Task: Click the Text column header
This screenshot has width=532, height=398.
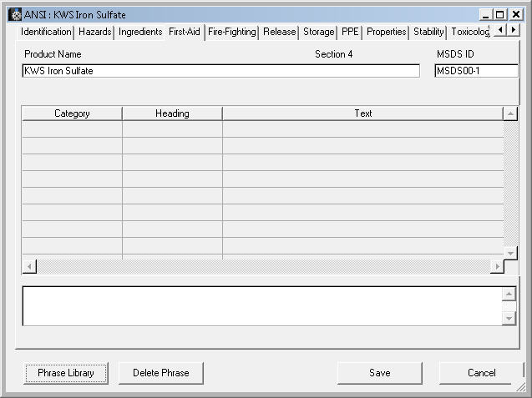Action: [363, 113]
